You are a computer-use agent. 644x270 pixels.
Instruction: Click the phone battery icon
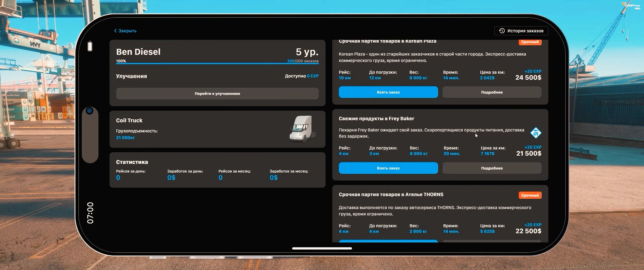tap(90, 46)
